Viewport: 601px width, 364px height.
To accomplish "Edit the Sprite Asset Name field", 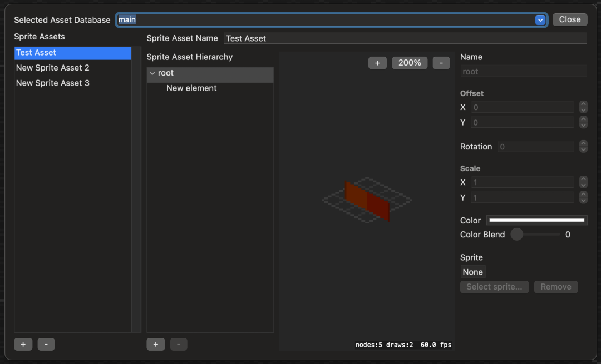I will (x=405, y=38).
